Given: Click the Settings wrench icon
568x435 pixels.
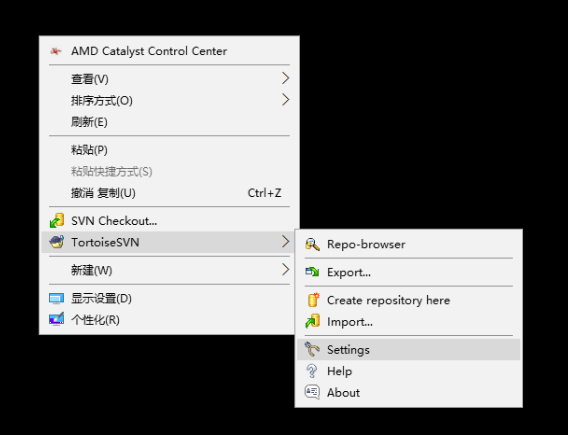Looking at the screenshot, I should point(312,350).
